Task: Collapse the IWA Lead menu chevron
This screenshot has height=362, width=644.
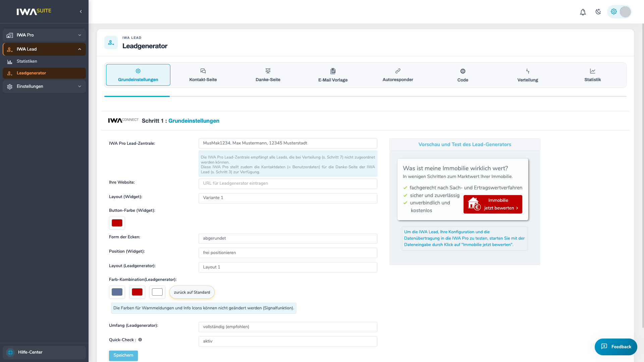Action: coord(80,49)
